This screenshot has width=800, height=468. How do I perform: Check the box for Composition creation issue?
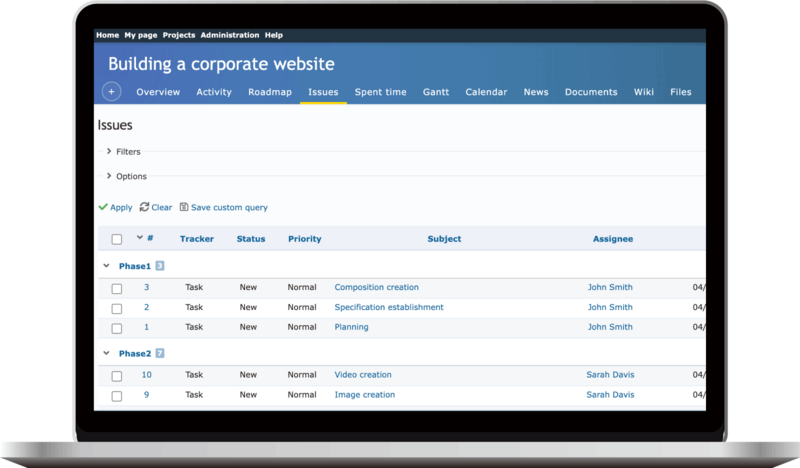pyautogui.click(x=117, y=288)
